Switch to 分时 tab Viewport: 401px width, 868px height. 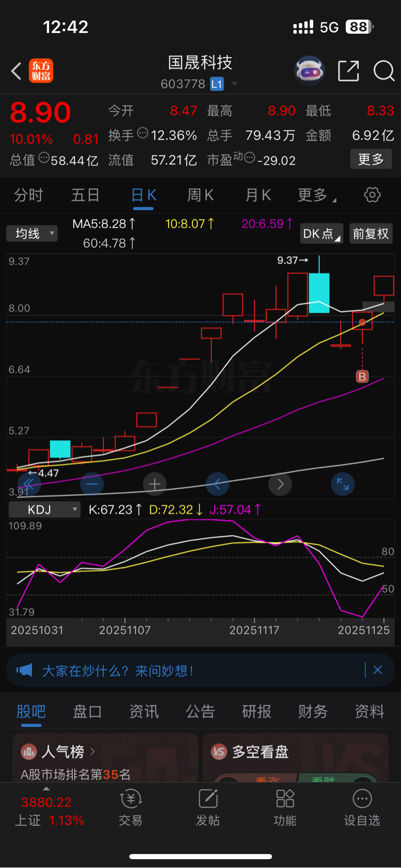coord(28,195)
